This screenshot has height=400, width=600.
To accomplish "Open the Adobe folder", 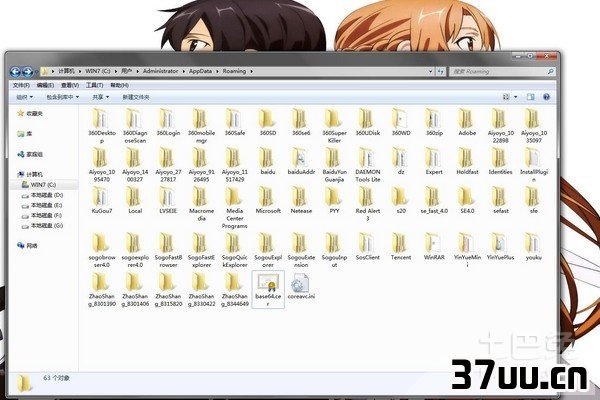I will [x=467, y=122].
